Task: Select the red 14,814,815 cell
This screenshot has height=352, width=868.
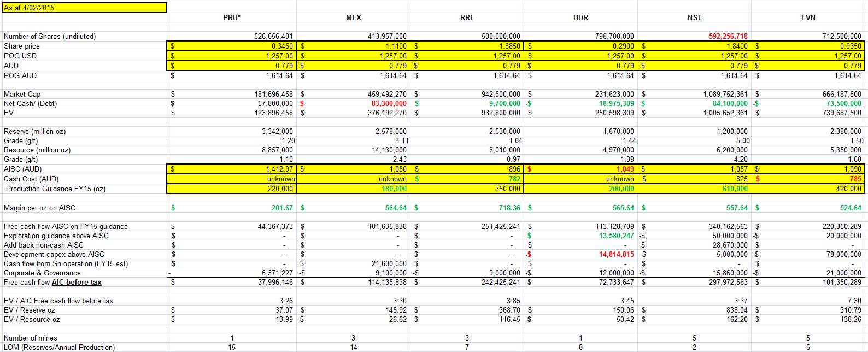Action: (617, 255)
